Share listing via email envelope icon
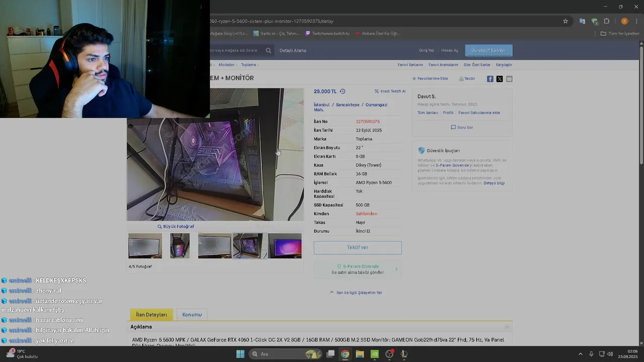Image resolution: width=644 pixels, height=362 pixels. point(509,79)
